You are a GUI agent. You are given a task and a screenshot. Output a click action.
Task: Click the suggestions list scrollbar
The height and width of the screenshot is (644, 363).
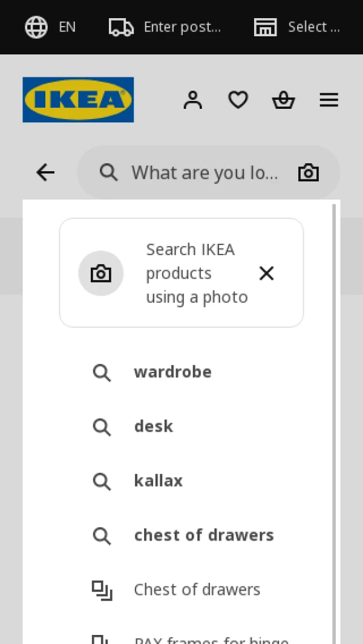[x=334, y=423]
